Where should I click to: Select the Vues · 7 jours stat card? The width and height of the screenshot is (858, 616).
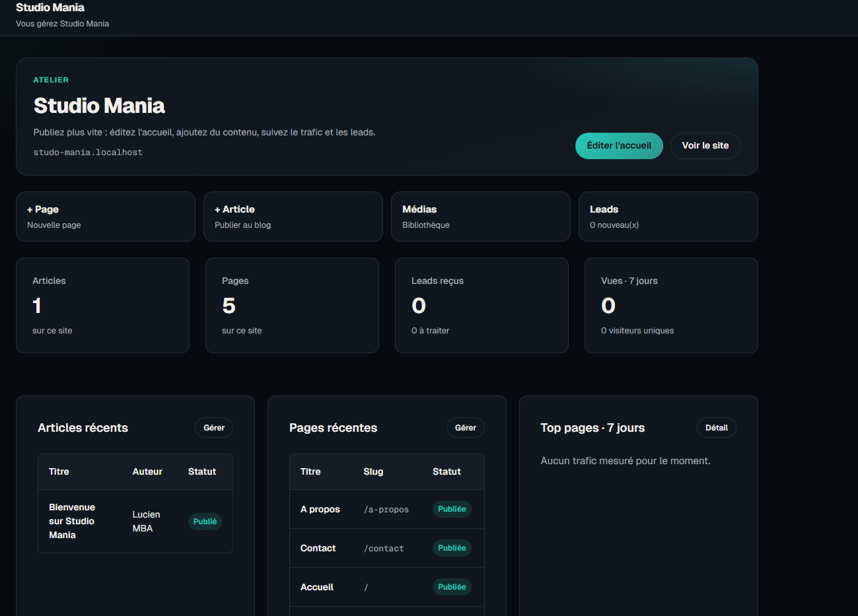pyautogui.click(x=671, y=305)
